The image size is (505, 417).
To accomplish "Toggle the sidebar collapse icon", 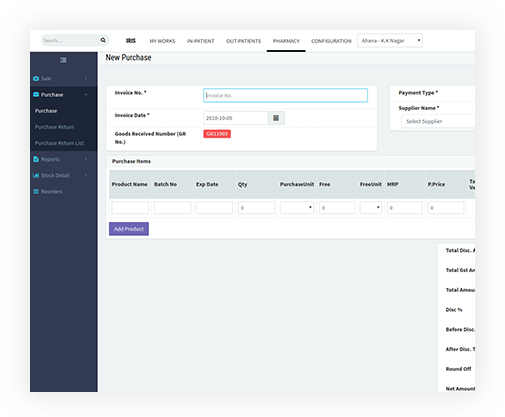I will click(x=63, y=60).
